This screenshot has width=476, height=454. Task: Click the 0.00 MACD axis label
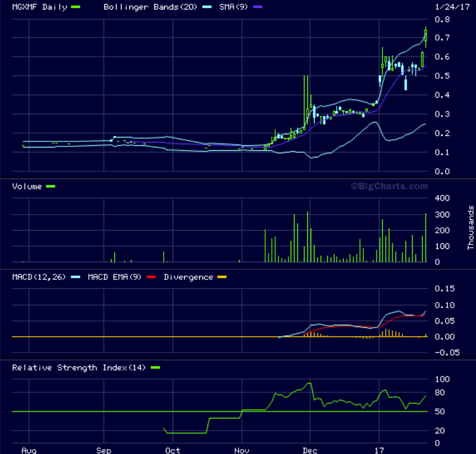pos(444,336)
